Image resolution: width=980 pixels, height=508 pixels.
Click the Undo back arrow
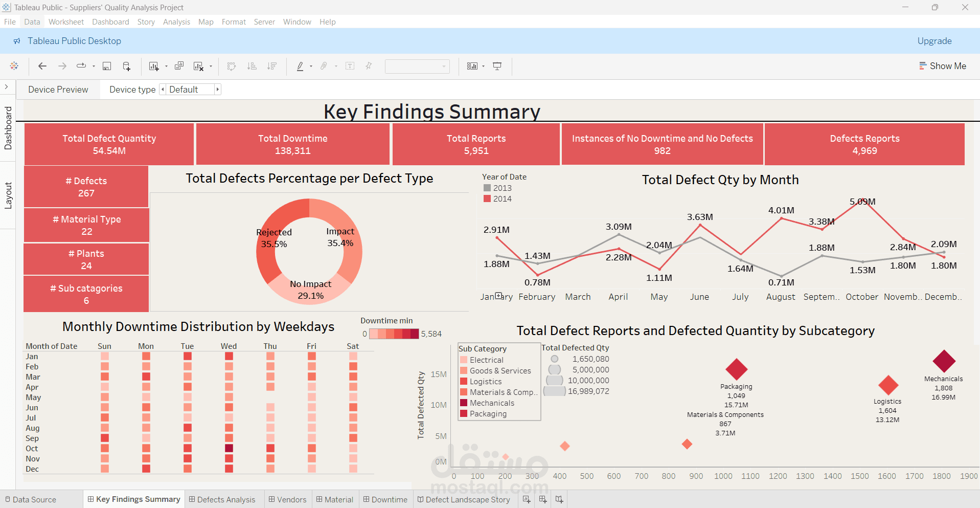[42, 66]
